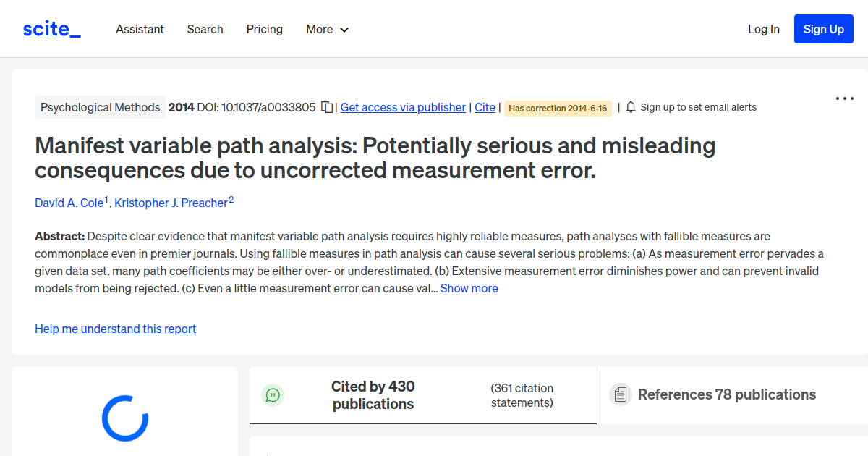The width and height of the screenshot is (868, 456).
Task: Open 'Get access via publisher' link
Action: [402, 107]
